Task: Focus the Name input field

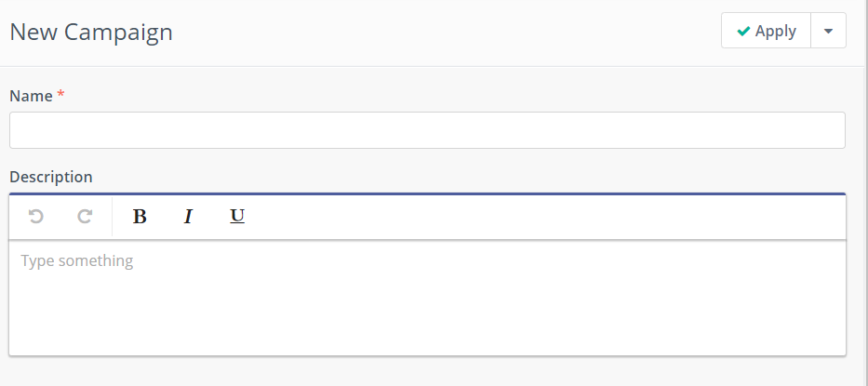Action: (427, 130)
